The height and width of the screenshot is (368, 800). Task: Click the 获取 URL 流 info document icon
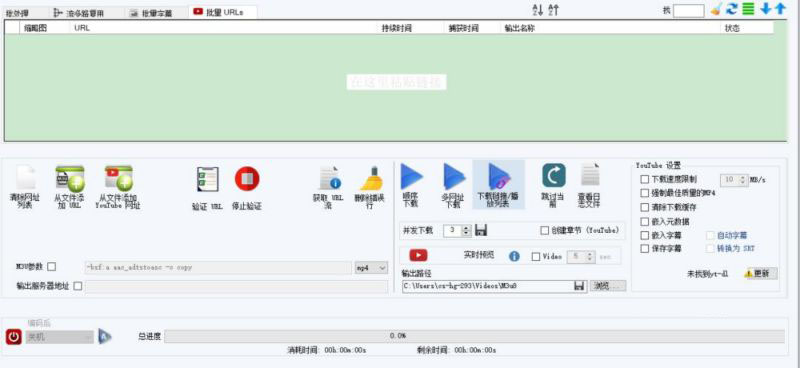329,178
